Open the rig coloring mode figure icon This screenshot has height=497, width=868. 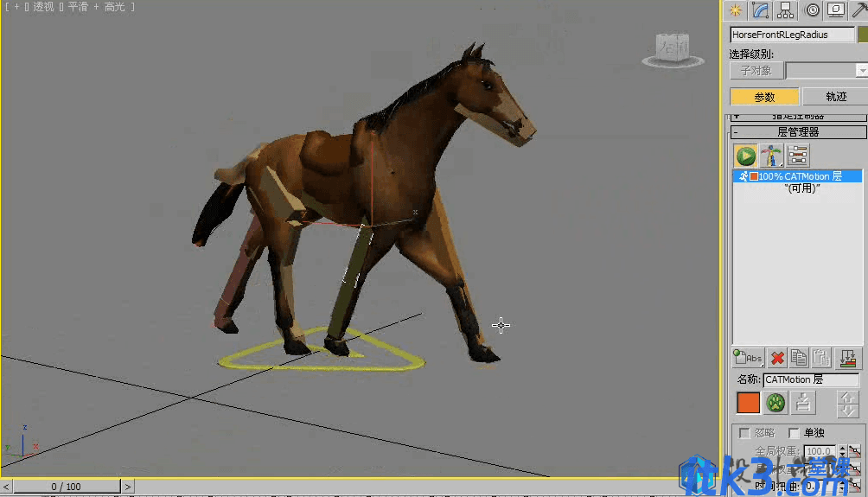(772, 156)
